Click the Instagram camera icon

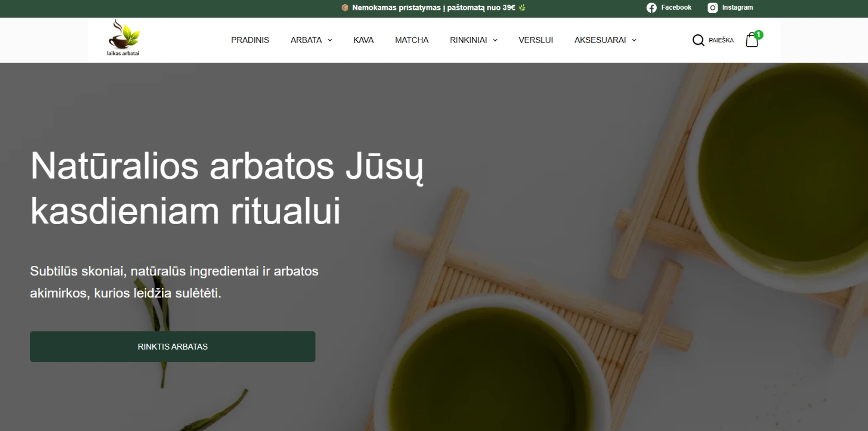tap(713, 8)
